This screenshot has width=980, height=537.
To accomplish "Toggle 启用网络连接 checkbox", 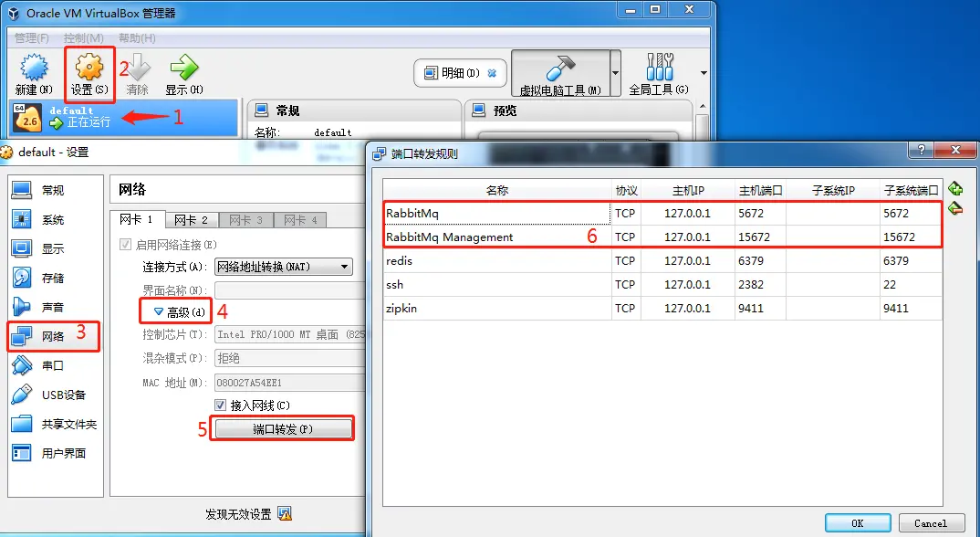I will (126, 245).
